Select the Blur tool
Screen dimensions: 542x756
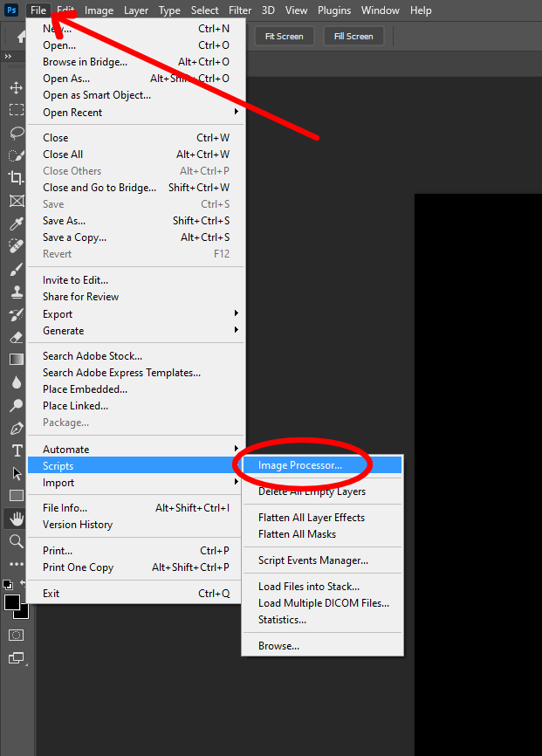17,382
